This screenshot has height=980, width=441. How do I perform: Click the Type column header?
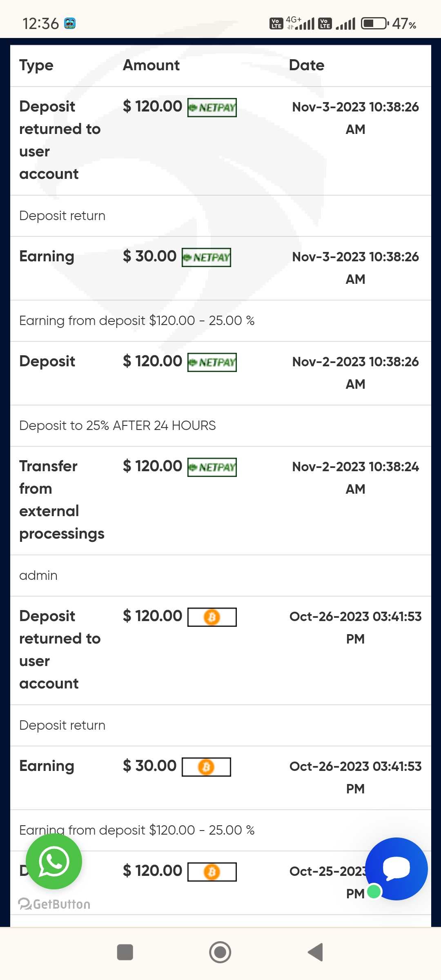click(x=36, y=65)
